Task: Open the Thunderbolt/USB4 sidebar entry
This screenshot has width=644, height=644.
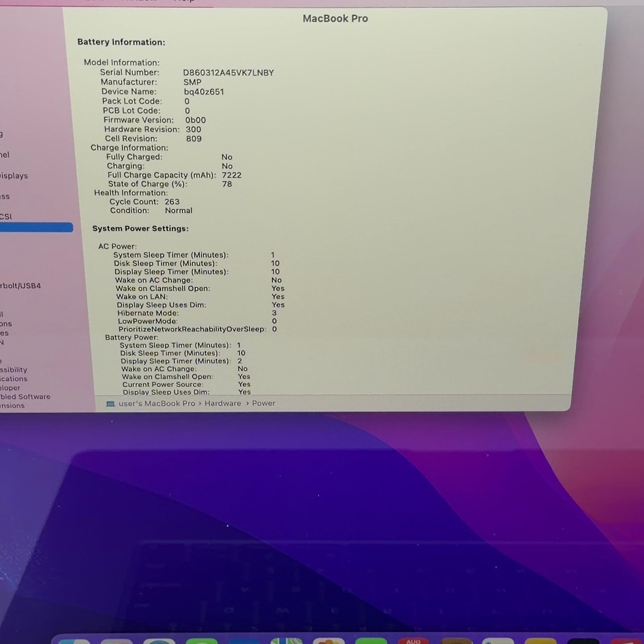Action: (x=21, y=286)
